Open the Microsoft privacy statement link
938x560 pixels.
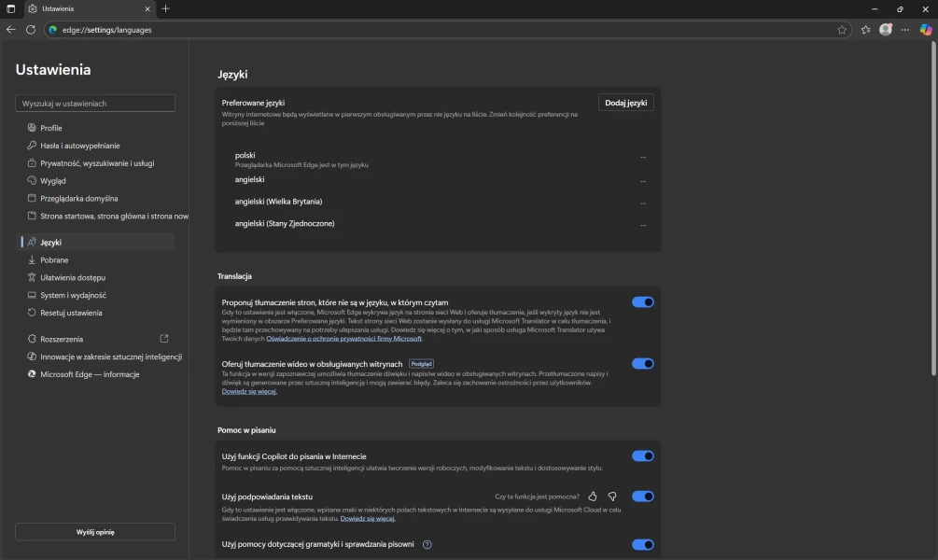358,339
